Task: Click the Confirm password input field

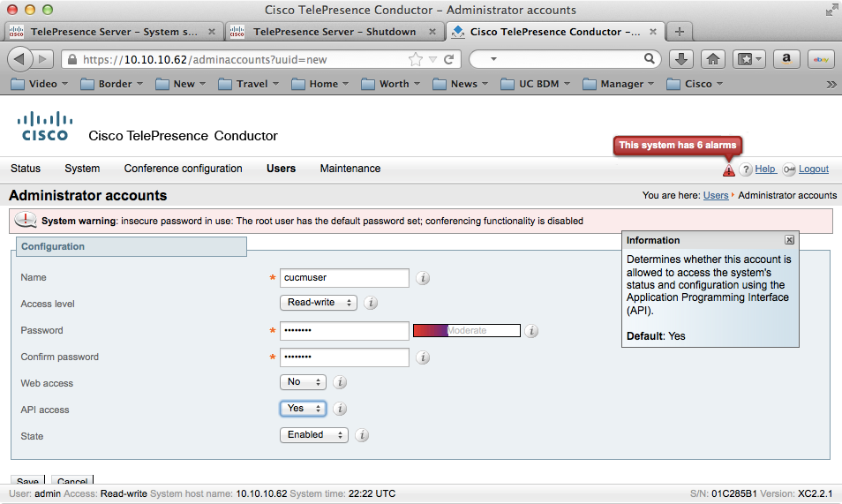Action: coord(344,357)
